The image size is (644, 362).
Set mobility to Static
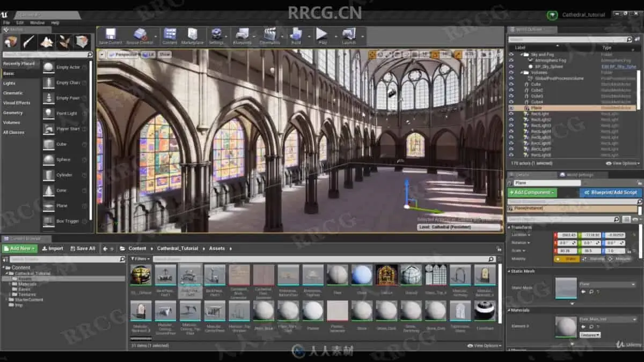[567, 259]
